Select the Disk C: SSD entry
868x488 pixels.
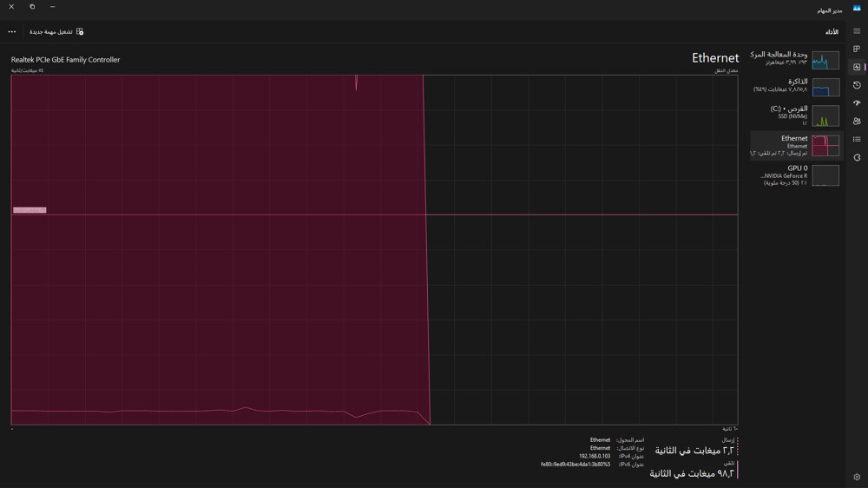click(797, 115)
